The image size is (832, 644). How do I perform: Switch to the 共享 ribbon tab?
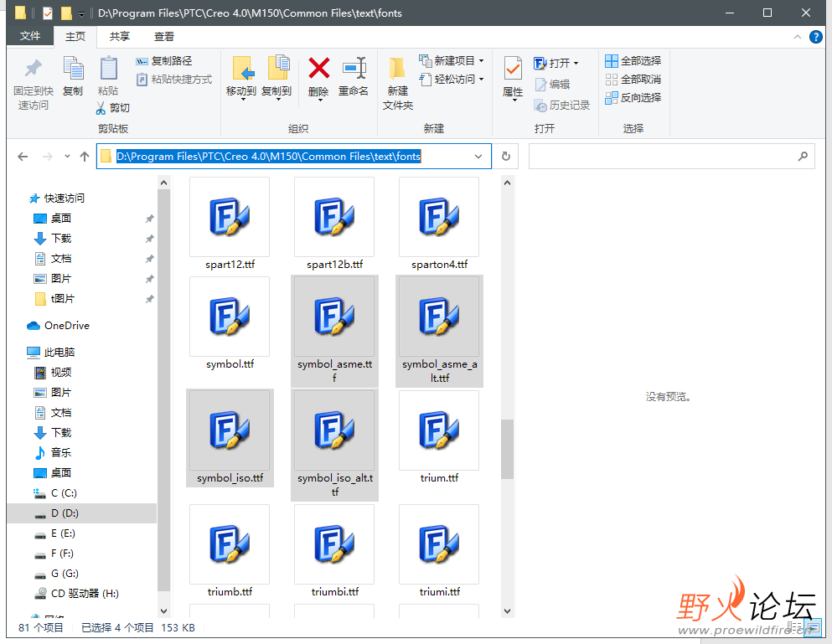pos(119,37)
